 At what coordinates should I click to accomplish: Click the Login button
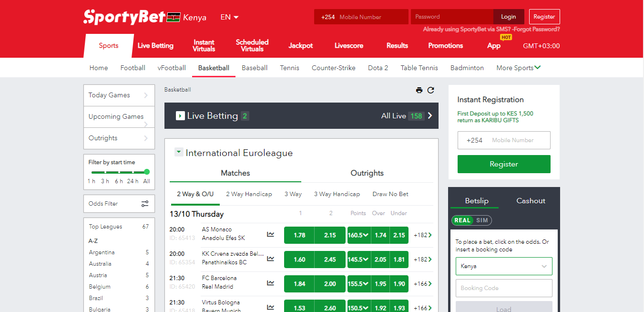tap(509, 17)
